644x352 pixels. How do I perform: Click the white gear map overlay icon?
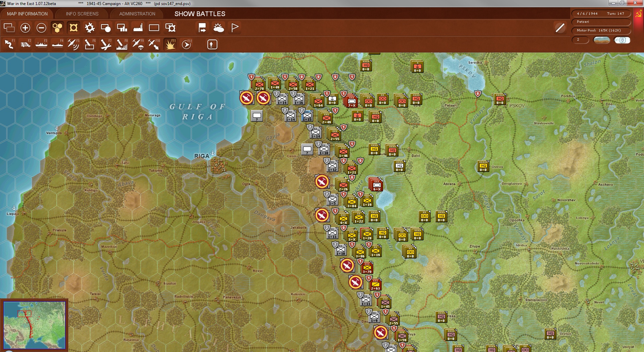pyautogui.click(x=90, y=28)
